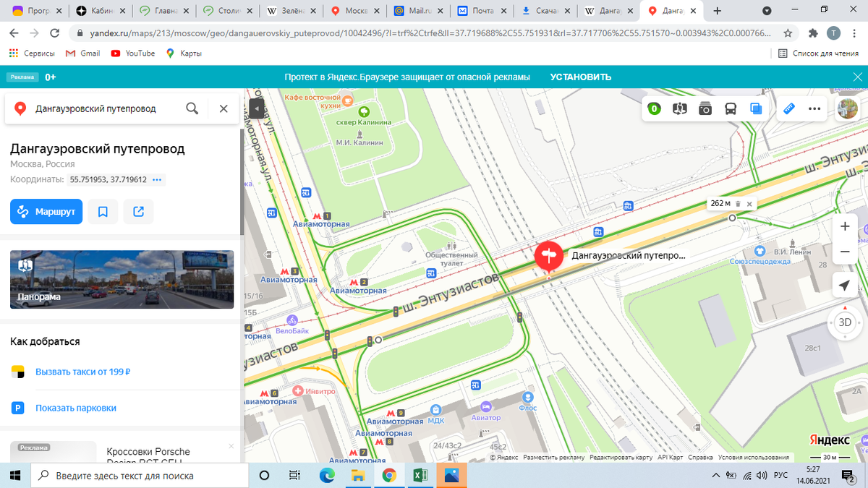The width and height of the screenshot is (868, 488).
Task: Open the YouTube bookmark
Action: click(132, 53)
